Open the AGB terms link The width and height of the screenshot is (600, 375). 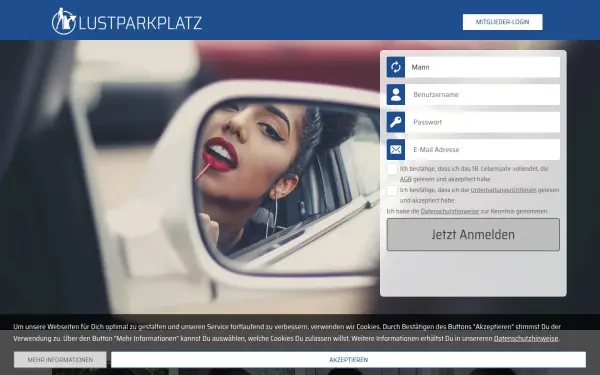(406, 179)
